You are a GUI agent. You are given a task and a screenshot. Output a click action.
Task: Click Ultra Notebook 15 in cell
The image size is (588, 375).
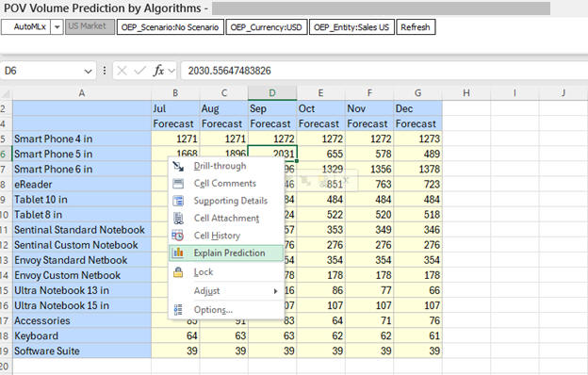82,305
